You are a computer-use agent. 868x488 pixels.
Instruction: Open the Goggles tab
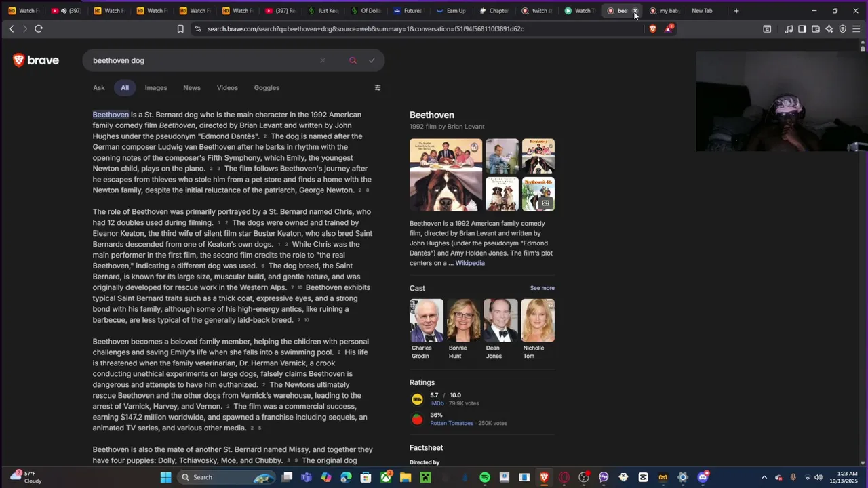click(267, 87)
